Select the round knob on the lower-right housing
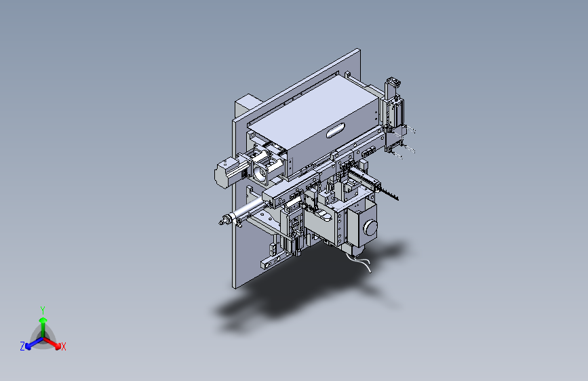 pyautogui.click(x=371, y=227)
